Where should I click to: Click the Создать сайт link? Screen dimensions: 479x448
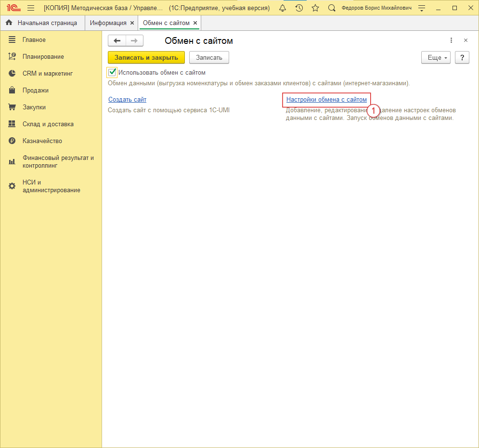[127, 100]
